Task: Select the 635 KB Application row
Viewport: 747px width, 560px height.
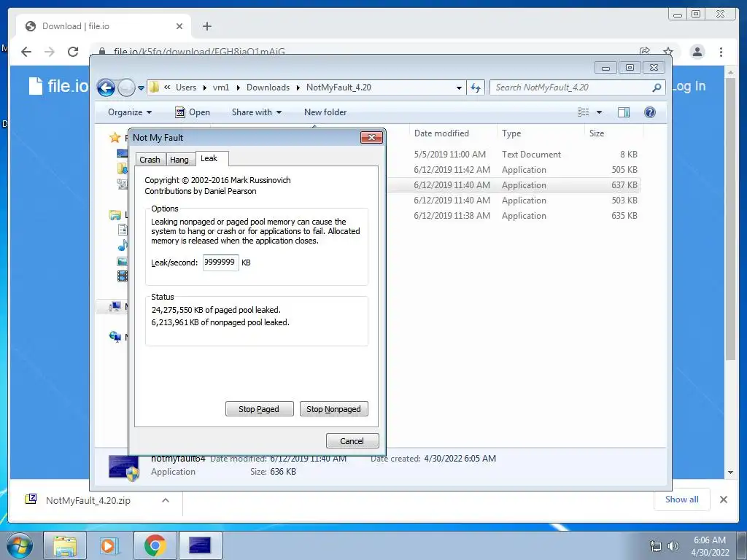Action: 514,216
